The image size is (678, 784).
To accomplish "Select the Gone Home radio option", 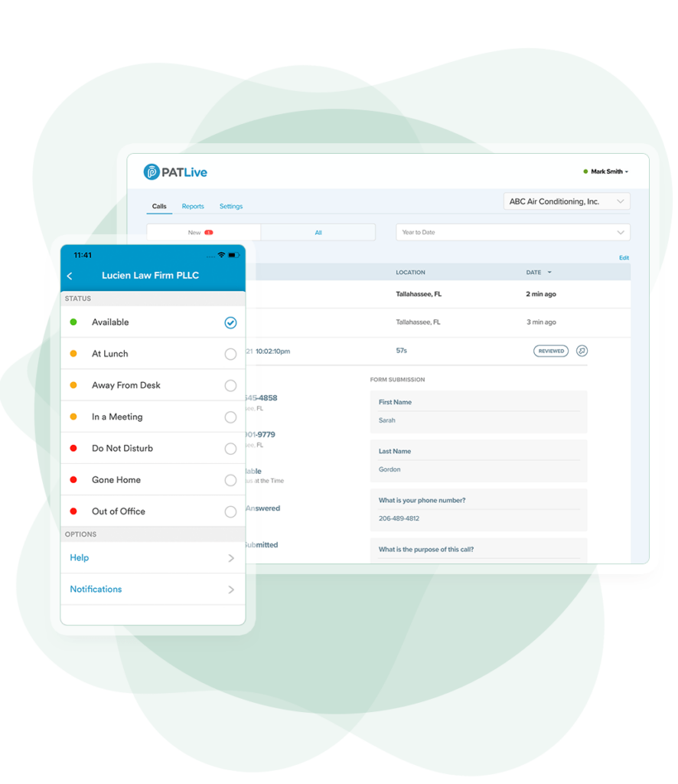I will pos(230,480).
